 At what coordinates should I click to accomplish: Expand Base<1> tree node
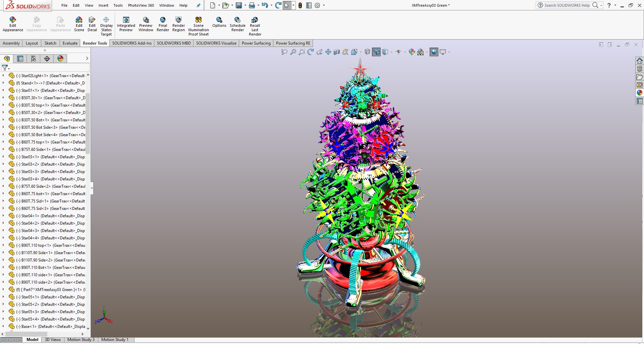[x=3, y=326]
